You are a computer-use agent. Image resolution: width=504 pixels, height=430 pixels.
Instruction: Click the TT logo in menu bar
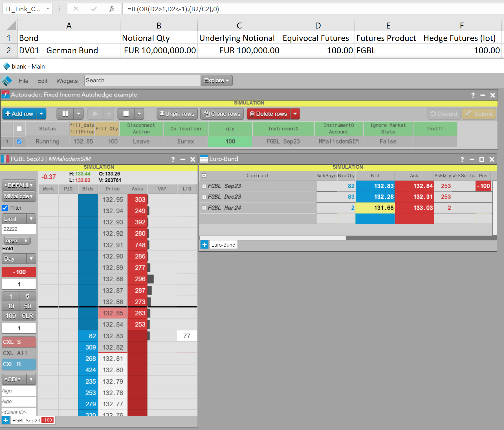(x=7, y=81)
